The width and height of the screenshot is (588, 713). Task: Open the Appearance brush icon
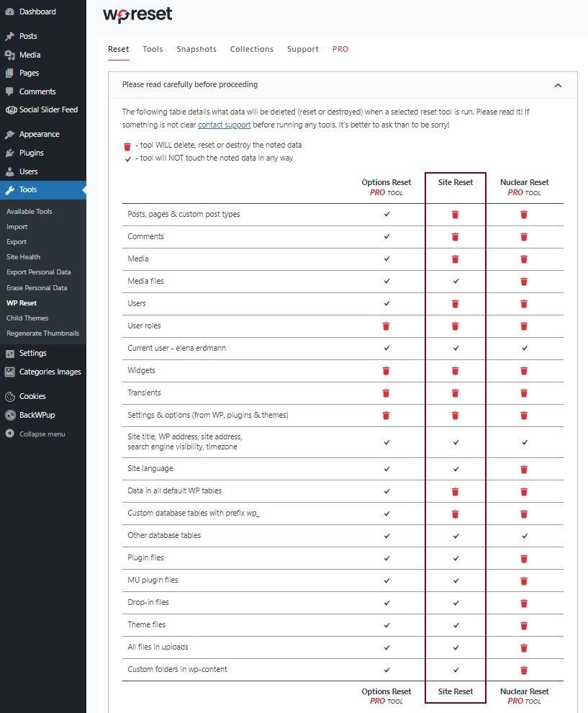point(10,134)
